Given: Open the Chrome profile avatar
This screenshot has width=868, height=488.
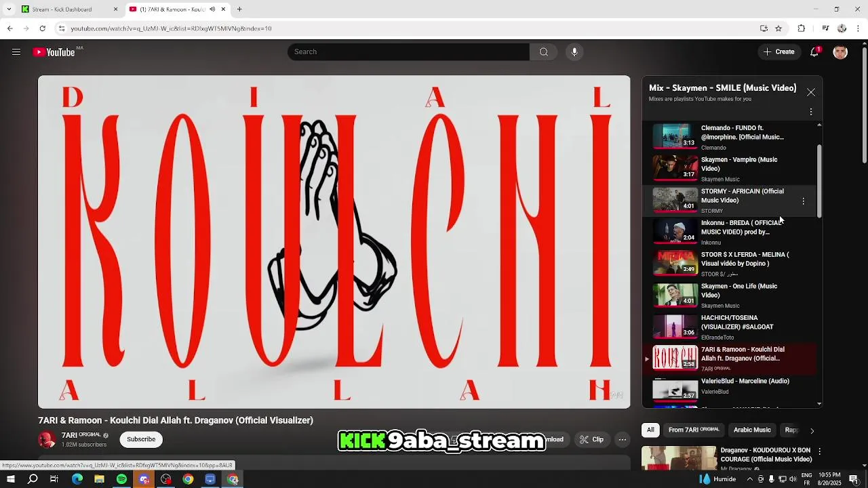Looking at the screenshot, I should 842,28.
